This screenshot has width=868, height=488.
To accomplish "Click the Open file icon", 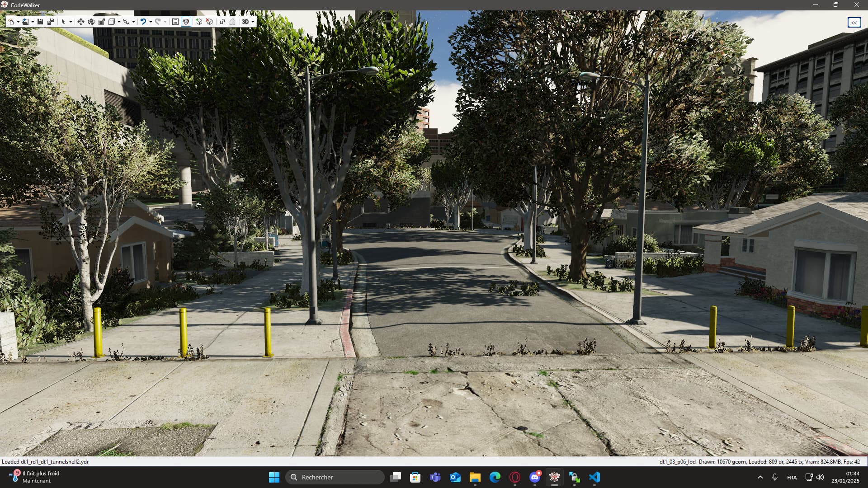I will point(25,22).
